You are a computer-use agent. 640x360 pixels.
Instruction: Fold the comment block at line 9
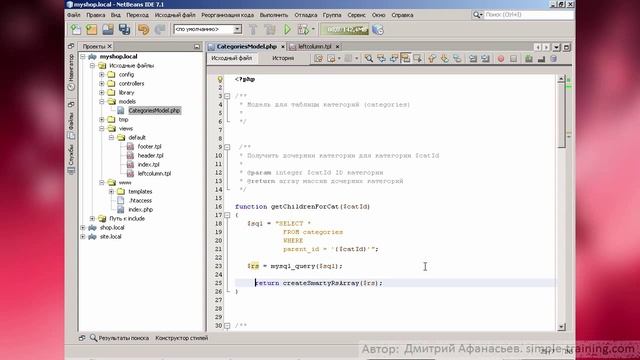pos(227,147)
